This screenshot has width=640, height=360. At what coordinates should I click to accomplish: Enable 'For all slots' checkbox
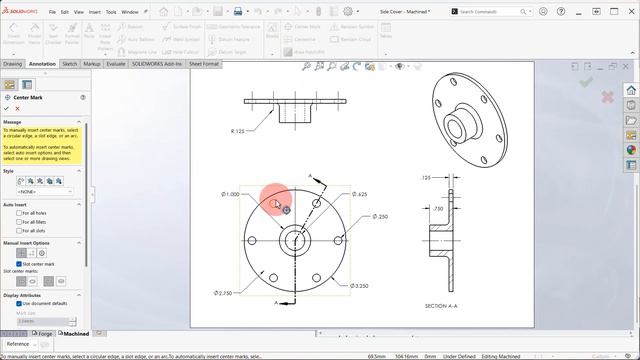[x=19, y=231]
